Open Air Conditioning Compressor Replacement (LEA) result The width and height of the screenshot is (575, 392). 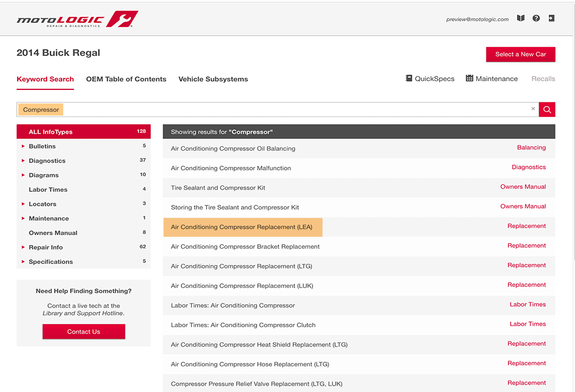[x=241, y=227]
